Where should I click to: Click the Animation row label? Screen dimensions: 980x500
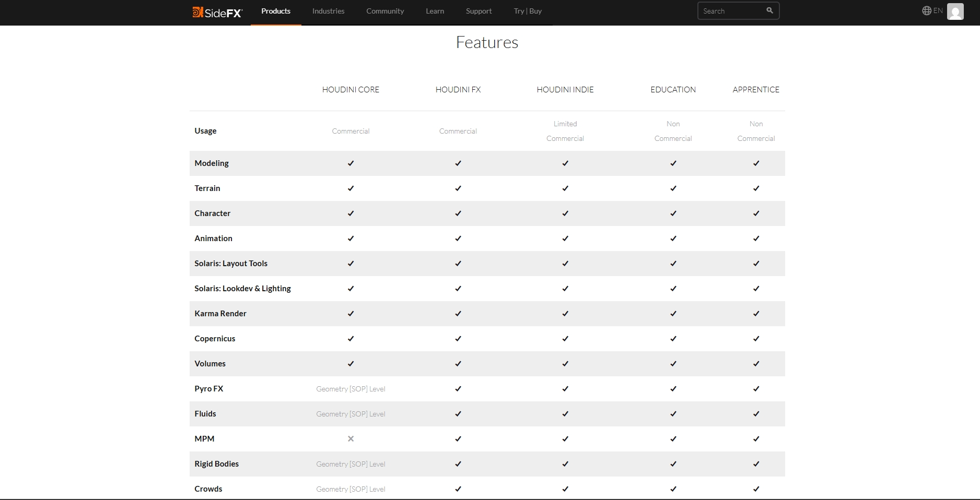(x=213, y=239)
